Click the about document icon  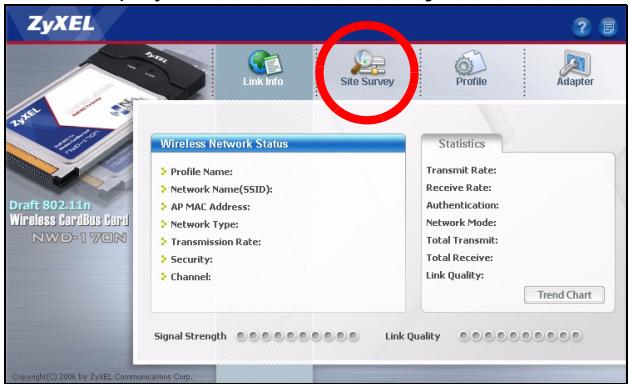point(608,28)
